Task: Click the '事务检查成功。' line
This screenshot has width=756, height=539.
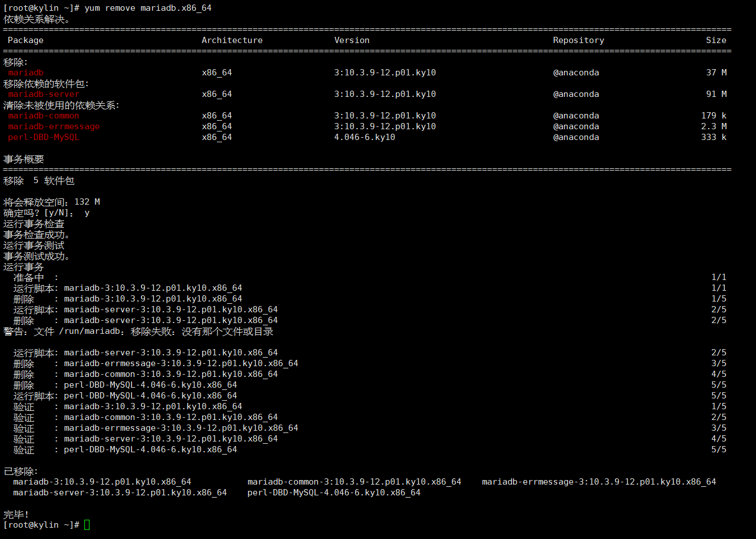Action: click(x=37, y=235)
